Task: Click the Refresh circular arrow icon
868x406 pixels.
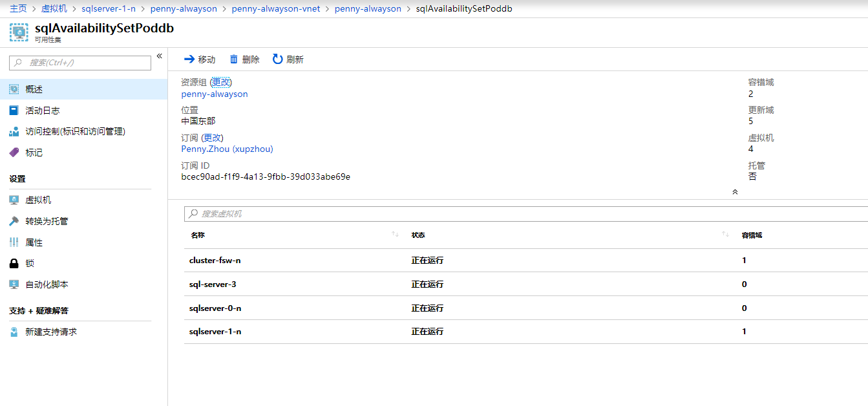Action: pyautogui.click(x=277, y=59)
